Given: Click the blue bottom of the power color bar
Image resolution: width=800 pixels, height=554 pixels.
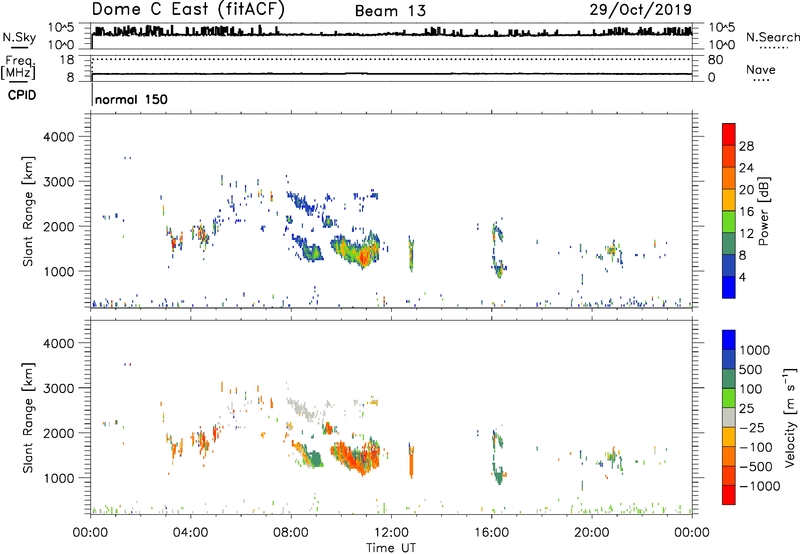Looking at the screenshot, I should point(729,287).
